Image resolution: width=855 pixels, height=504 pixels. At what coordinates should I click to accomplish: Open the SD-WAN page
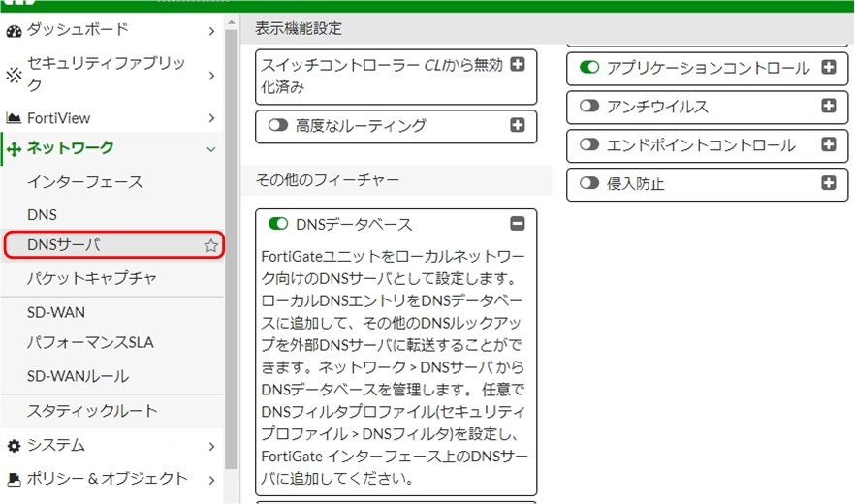(111, 312)
